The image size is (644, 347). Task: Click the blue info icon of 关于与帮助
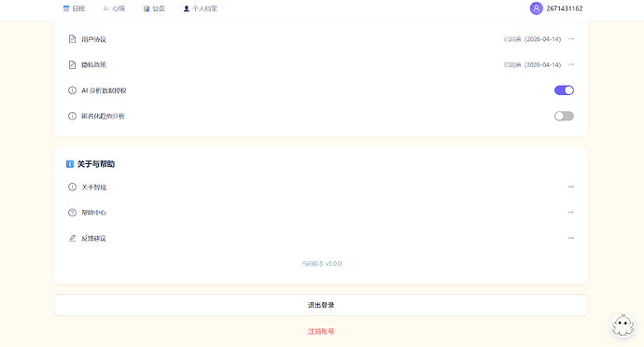click(70, 164)
